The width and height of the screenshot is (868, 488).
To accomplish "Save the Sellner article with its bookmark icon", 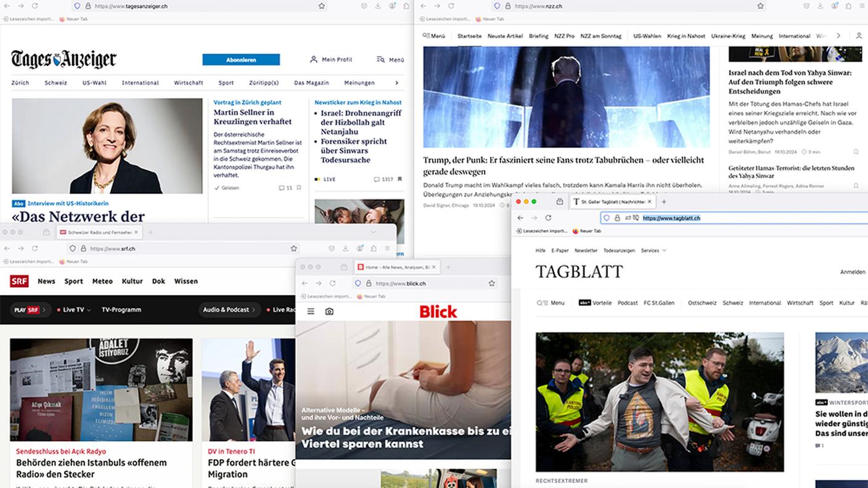I will [x=299, y=188].
